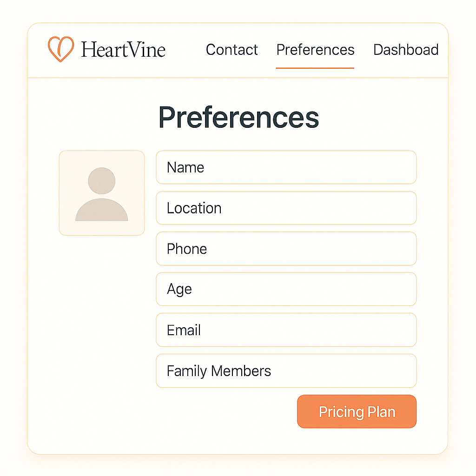Click the Preferences page heading
476x476 pixels.
[238, 118]
